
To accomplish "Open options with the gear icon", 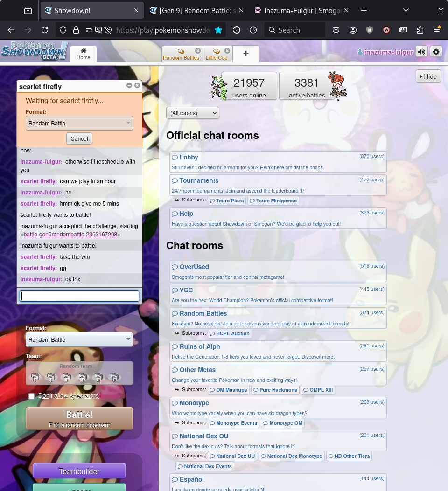I will pos(436,52).
